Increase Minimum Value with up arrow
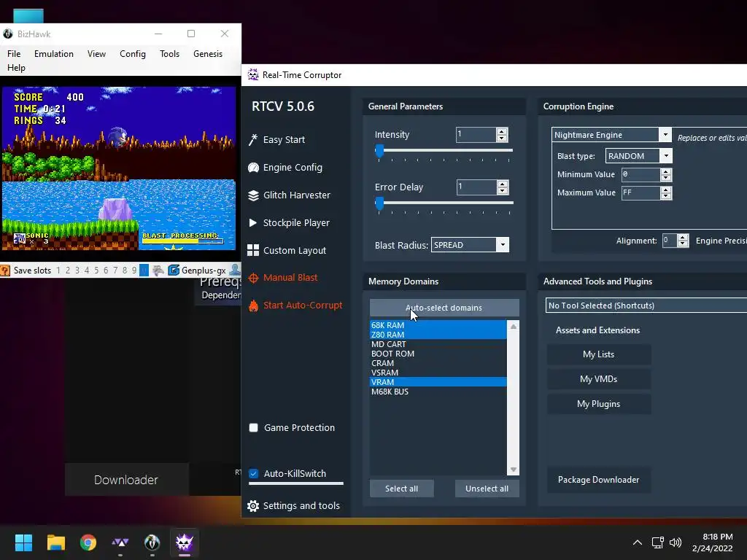Screen dimensions: 747x560 pos(666,171)
